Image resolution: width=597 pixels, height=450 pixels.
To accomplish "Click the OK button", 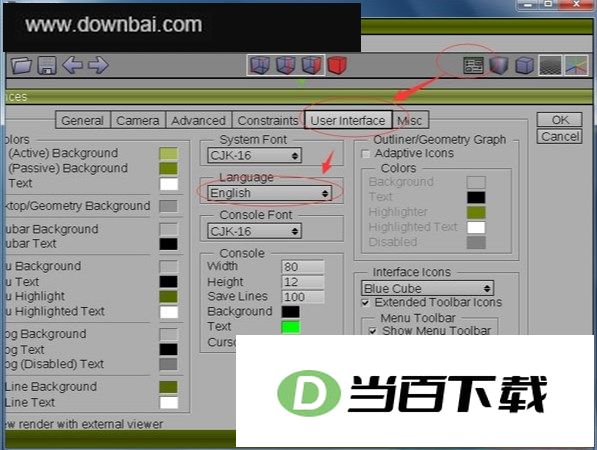I will 559,120.
